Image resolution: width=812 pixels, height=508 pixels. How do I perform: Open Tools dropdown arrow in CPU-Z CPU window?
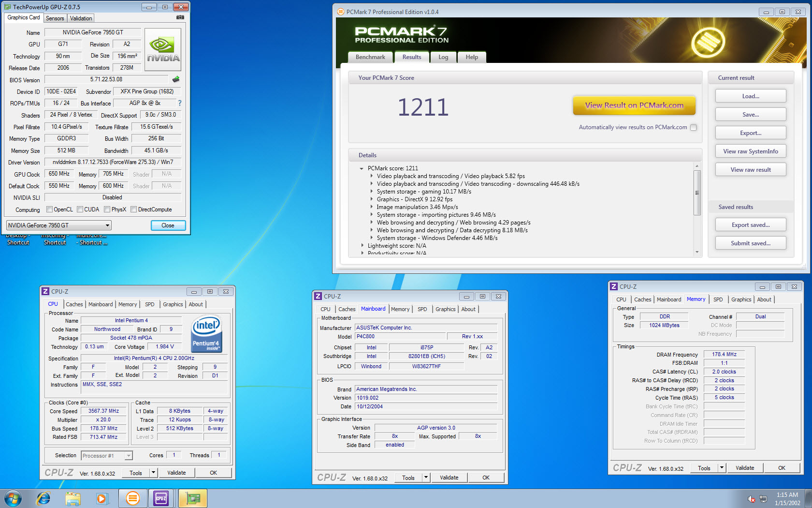click(x=154, y=473)
